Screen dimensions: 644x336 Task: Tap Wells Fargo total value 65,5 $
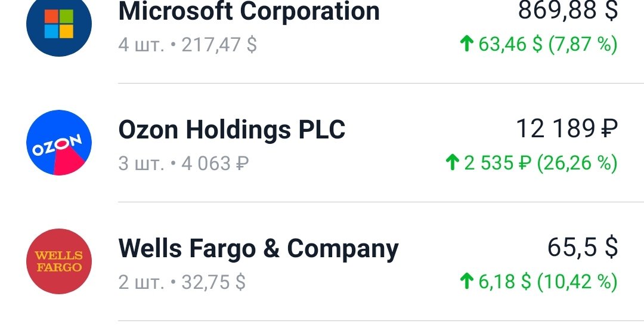[x=583, y=247]
